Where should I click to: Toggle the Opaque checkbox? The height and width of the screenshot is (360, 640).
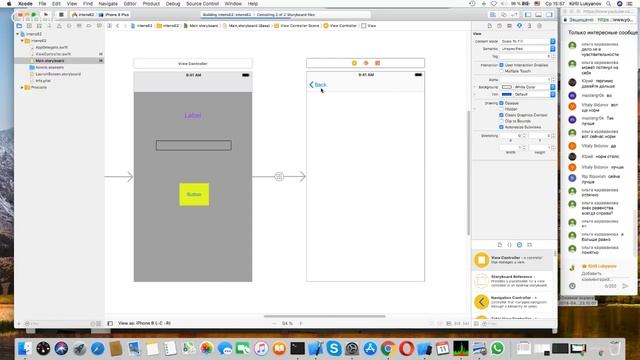tap(501, 103)
